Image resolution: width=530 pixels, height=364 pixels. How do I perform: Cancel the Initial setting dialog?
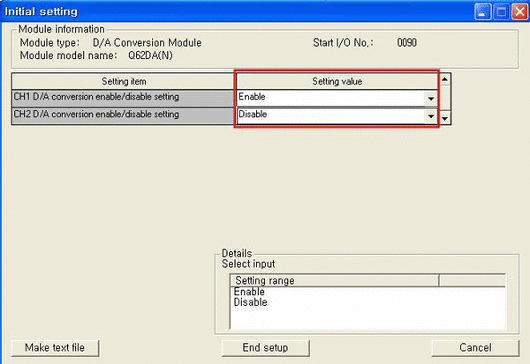[x=475, y=348]
